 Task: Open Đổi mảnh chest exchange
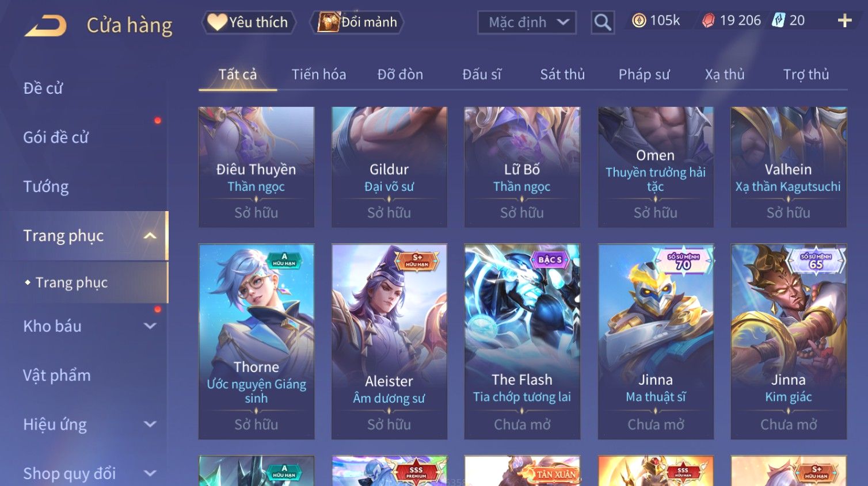[357, 22]
